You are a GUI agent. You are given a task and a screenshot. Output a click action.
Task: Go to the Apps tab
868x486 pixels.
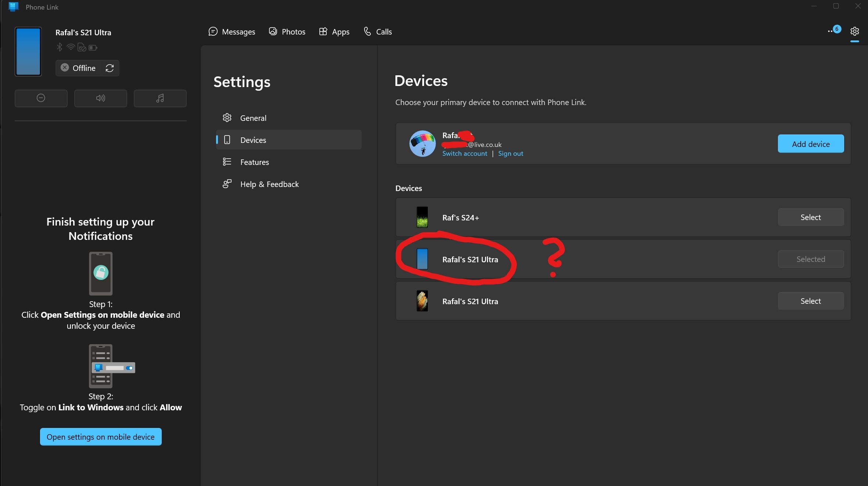click(334, 32)
